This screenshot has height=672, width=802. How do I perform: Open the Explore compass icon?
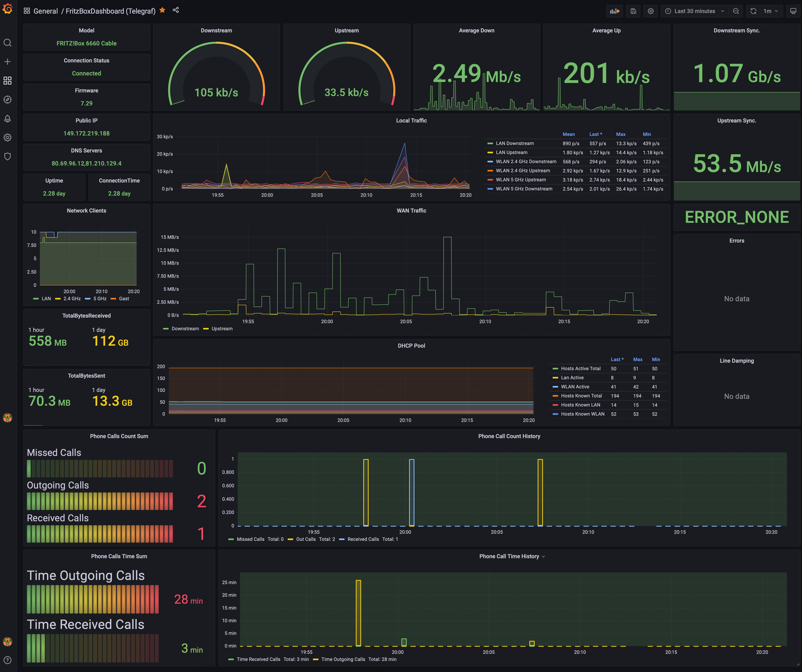coord(8,100)
